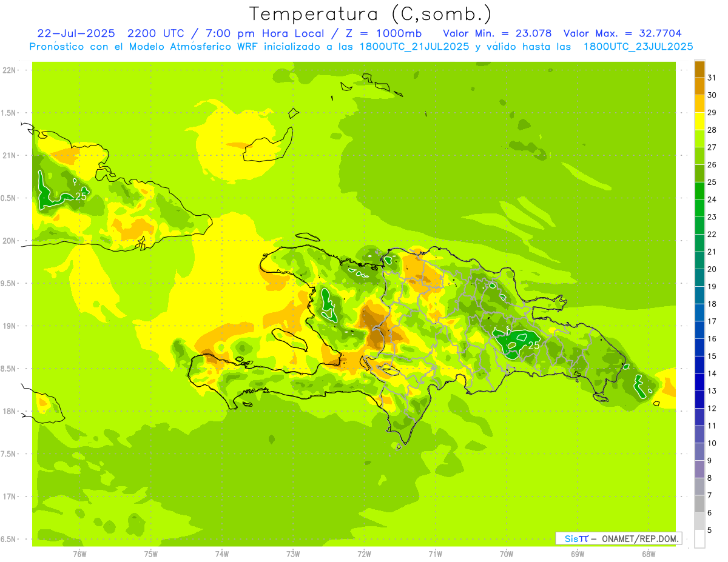This screenshot has width=728, height=562.
Task: Click the '17' color bar label
Action: pyautogui.click(x=712, y=321)
